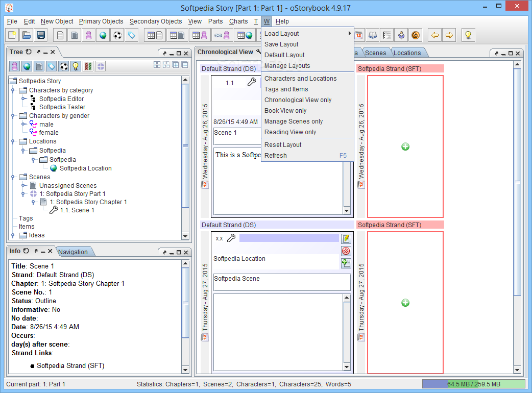Screen dimensions: 532x393
Task: Click the Softpedia Scene title field
Action: 282,282
